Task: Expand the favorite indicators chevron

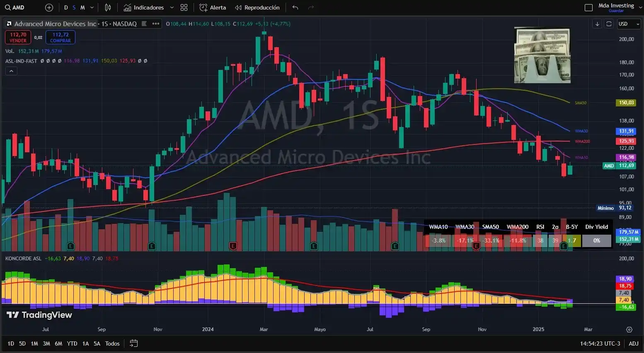Action: 172,7
